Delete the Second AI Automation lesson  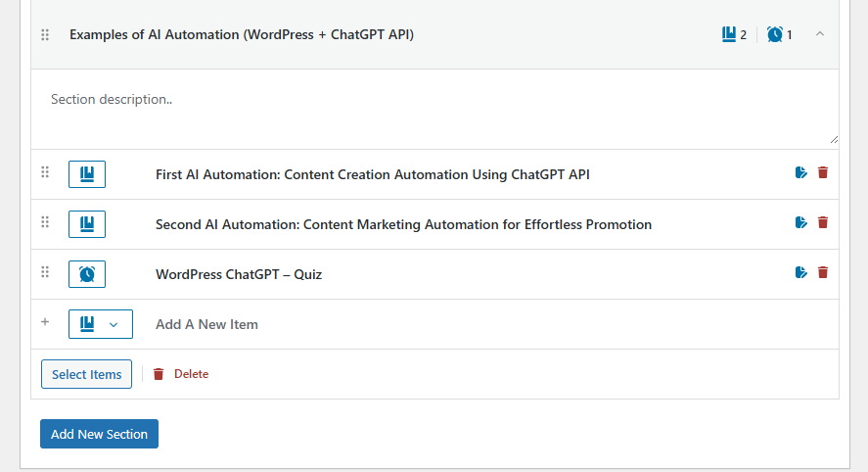(823, 222)
